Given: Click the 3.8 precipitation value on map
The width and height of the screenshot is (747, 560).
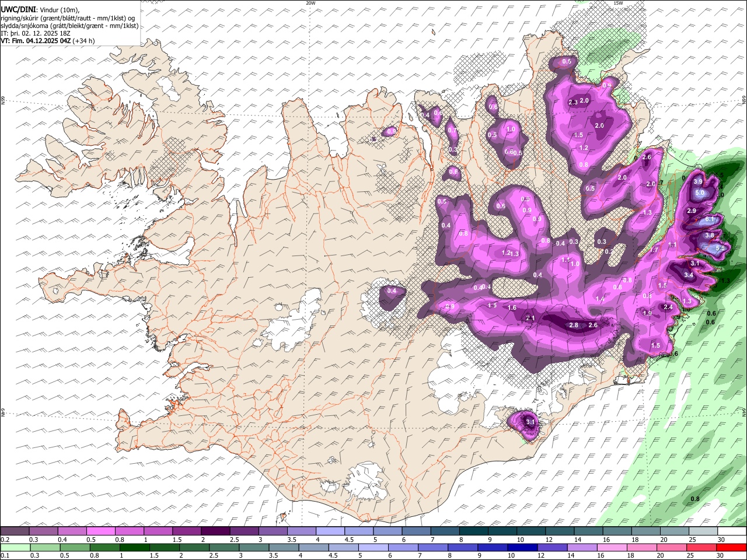Looking at the screenshot, I should coord(710,236).
